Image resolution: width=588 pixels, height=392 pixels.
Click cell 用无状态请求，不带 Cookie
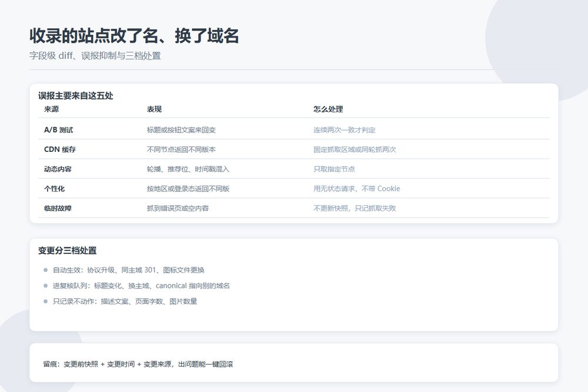click(357, 188)
